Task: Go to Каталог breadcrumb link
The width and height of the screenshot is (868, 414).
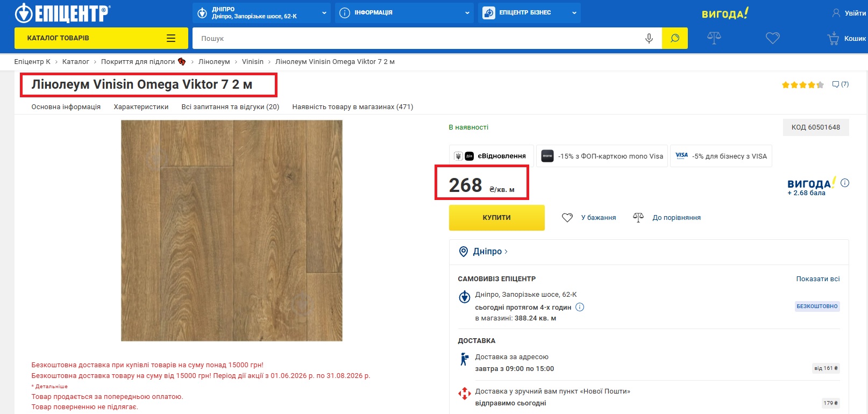Action: tap(76, 62)
